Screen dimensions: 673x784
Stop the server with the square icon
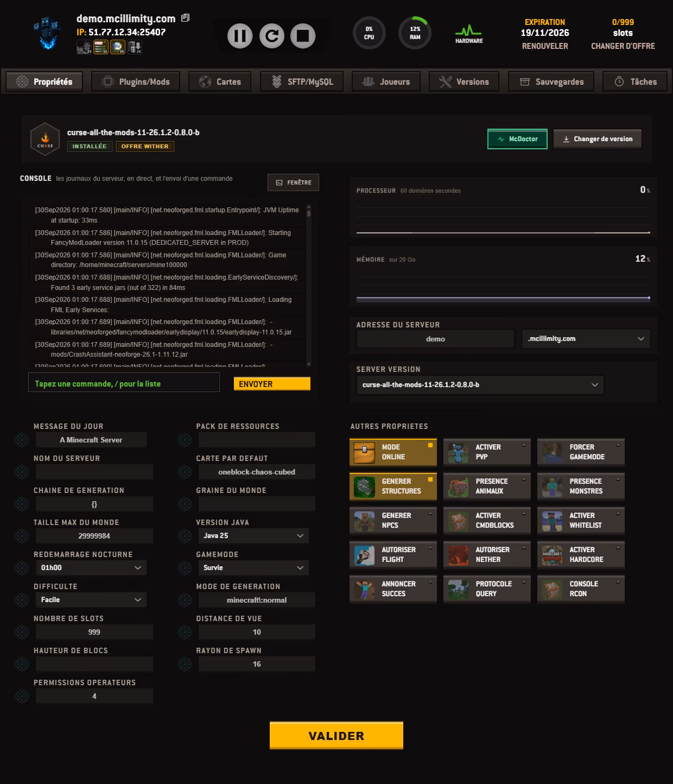pos(303,36)
